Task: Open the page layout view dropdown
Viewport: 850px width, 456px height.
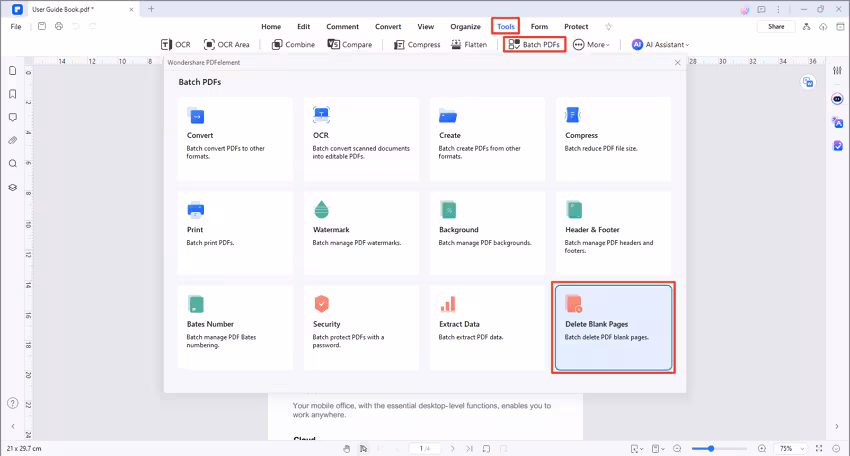Action: pos(658,448)
